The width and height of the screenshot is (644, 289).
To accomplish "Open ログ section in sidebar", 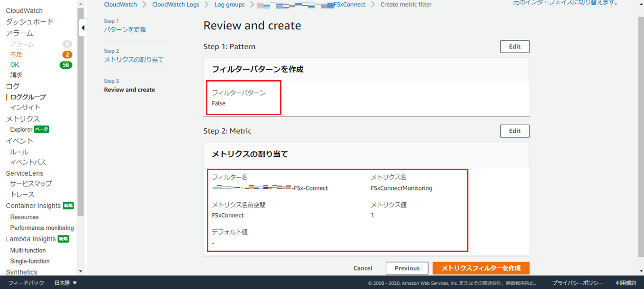I will coord(13,86).
